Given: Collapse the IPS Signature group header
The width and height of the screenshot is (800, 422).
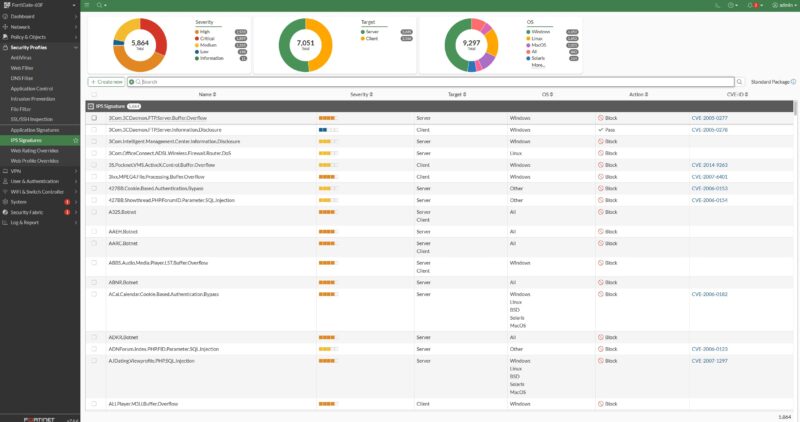Looking at the screenshot, I should point(91,106).
